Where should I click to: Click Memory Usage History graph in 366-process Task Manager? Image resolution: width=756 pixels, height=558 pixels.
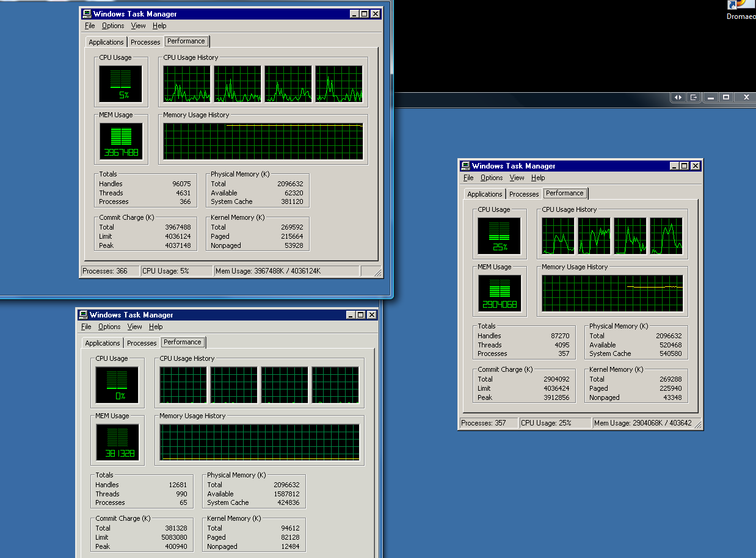[263, 142]
